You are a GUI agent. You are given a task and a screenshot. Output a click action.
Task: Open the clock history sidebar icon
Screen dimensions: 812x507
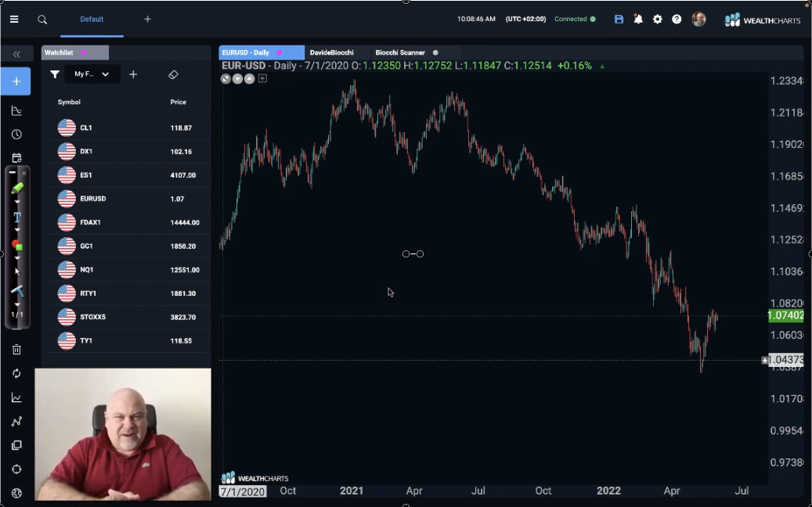pyautogui.click(x=16, y=135)
